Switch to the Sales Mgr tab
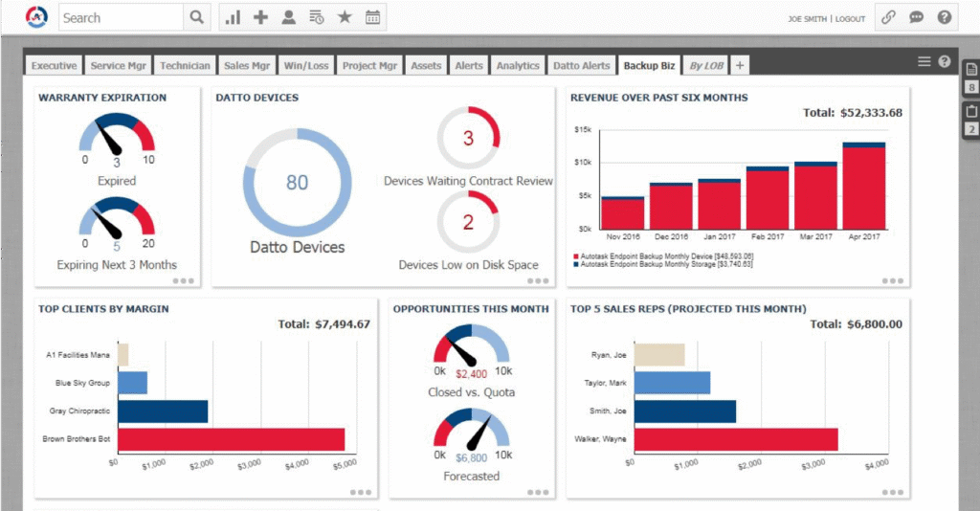Viewport: 980px width, 511px height. click(x=247, y=66)
